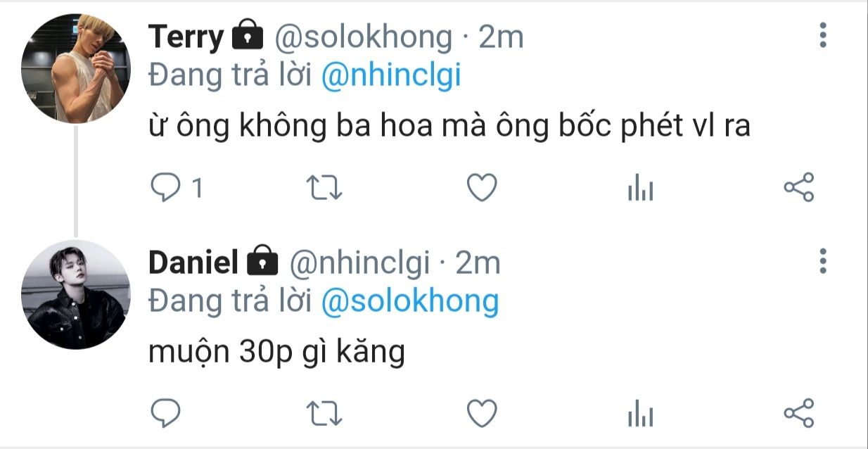Image resolution: width=868 pixels, height=449 pixels.
Task: Like Terry's tweet with heart icon
Action: click(483, 189)
